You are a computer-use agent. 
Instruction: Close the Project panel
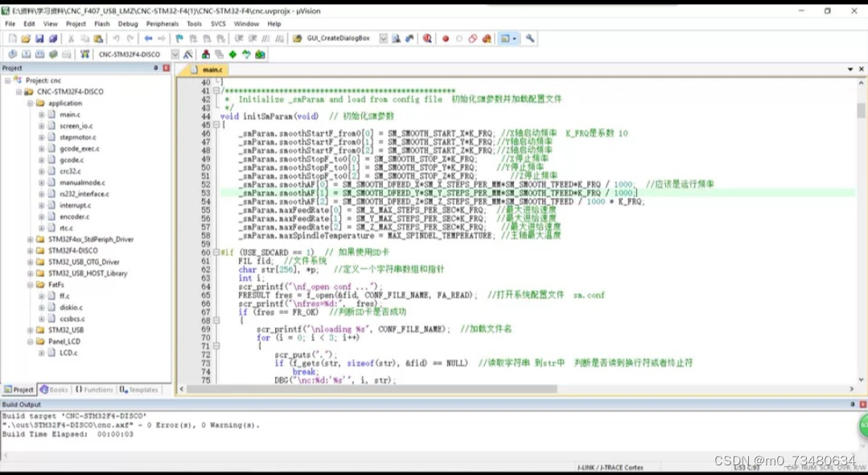[166, 68]
